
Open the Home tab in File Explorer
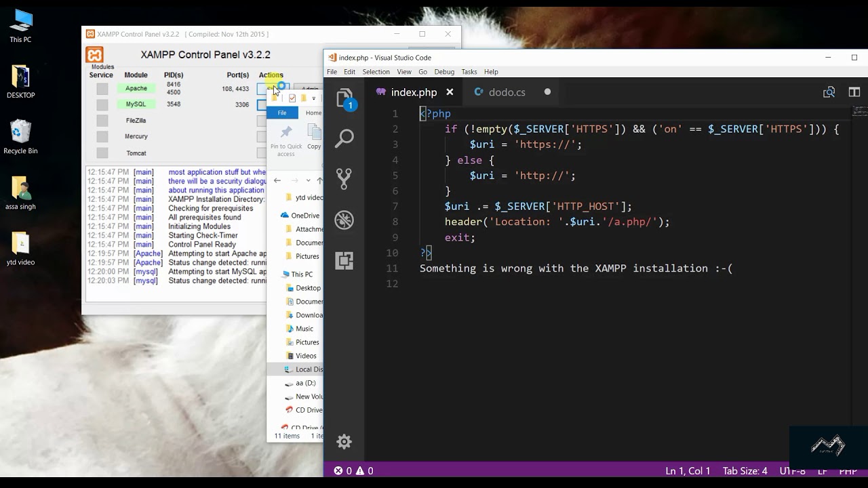point(313,113)
